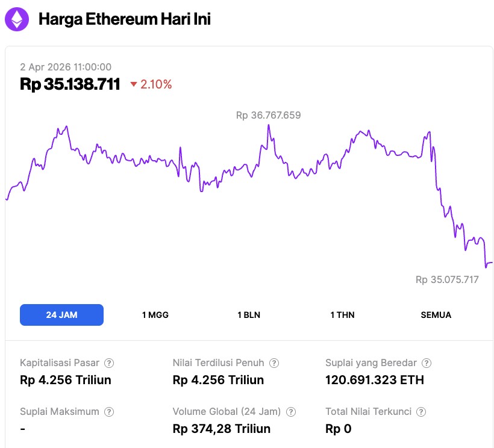Switch chart to 1 MGG range
Image resolution: width=494 pixels, height=448 pixels.
pyautogui.click(x=155, y=315)
